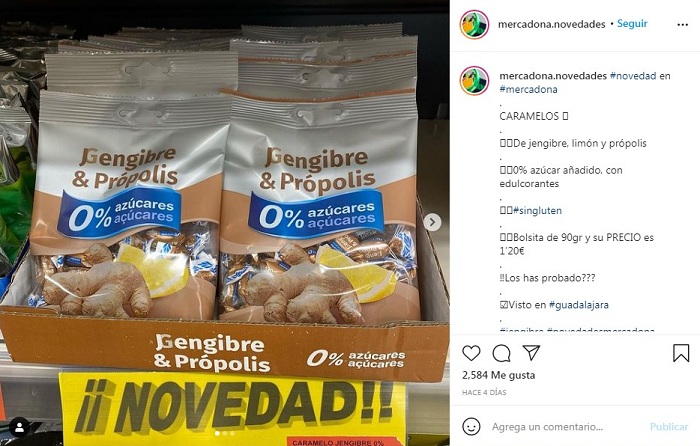Image resolution: width=700 pixels, height=446 pixels.
Task: Save post with the bookmark icon
Action: (x=681, y=353)
